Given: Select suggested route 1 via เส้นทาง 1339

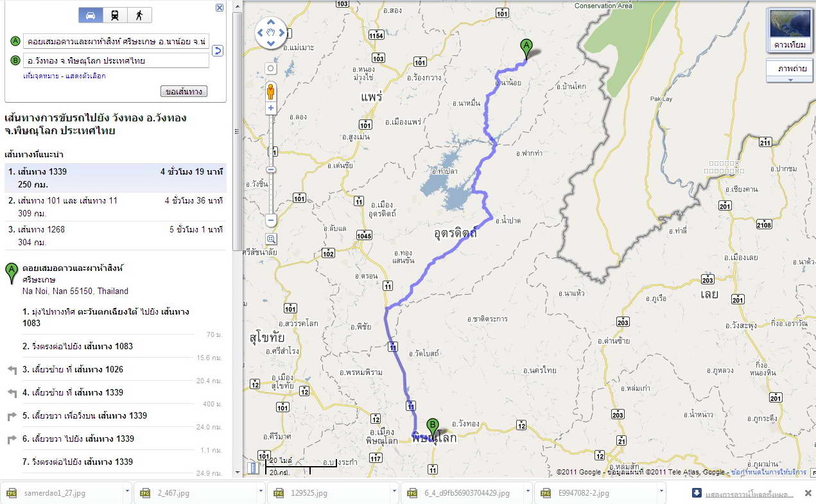Looking at the screenshot, I should tap(115, 178).
